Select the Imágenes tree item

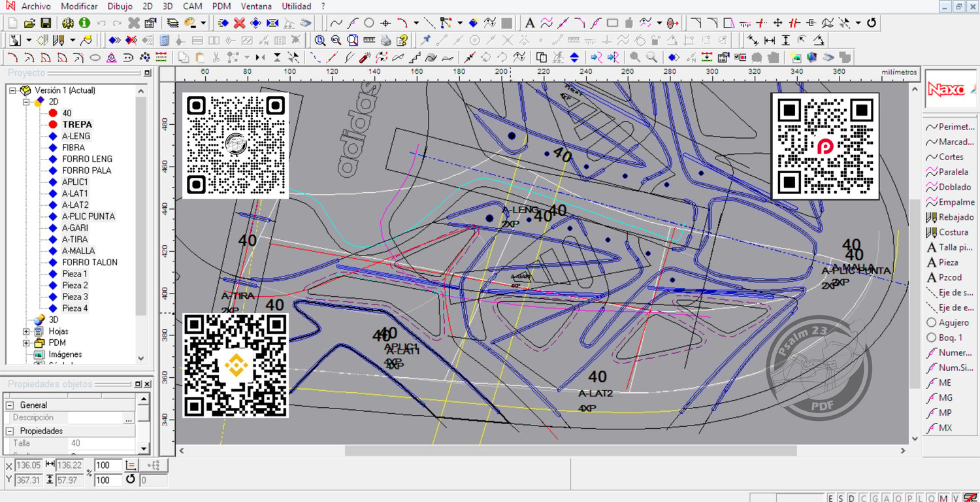click(65, 354)
